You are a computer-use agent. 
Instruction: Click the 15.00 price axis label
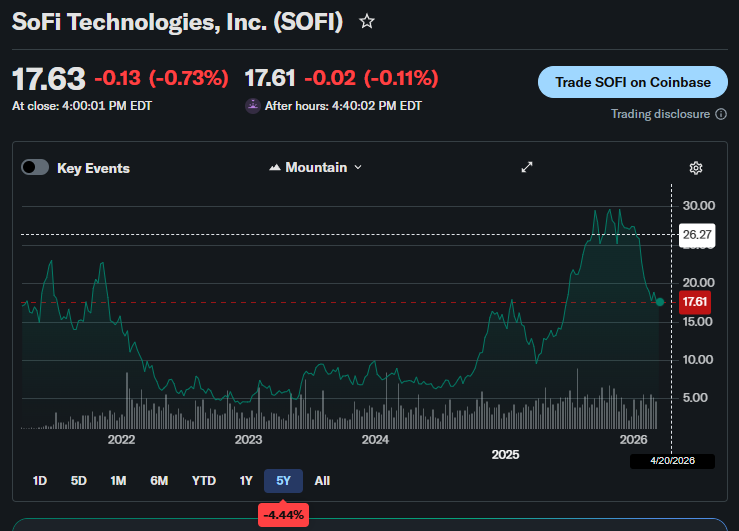pyautogui.click(x=698, y=322)
